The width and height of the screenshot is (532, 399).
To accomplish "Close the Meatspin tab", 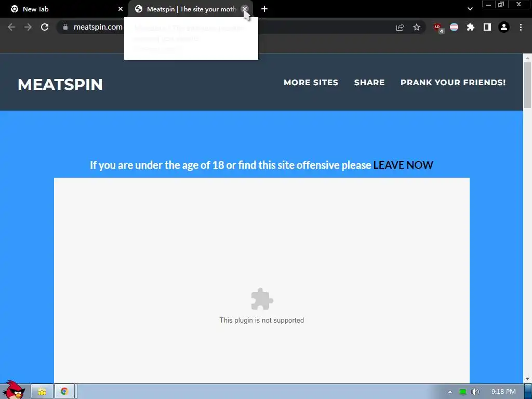I will point(244,9).
